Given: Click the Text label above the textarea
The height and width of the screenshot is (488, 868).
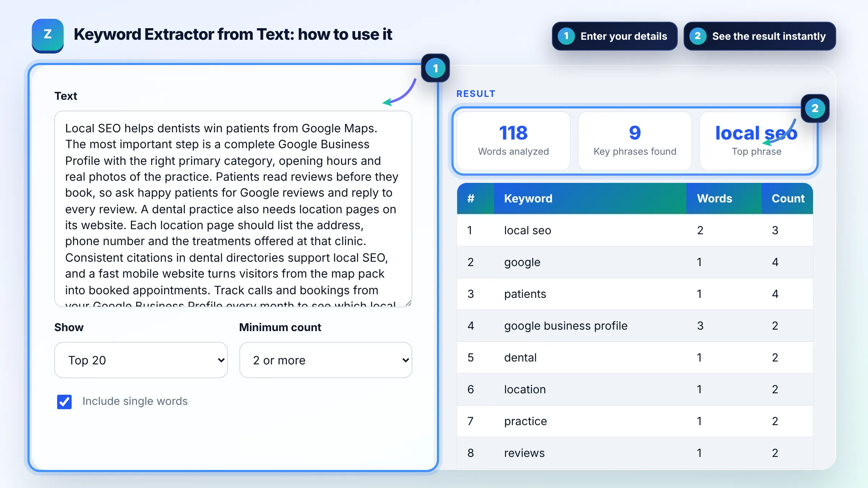Looking at the screenshot, I should 66,96.
